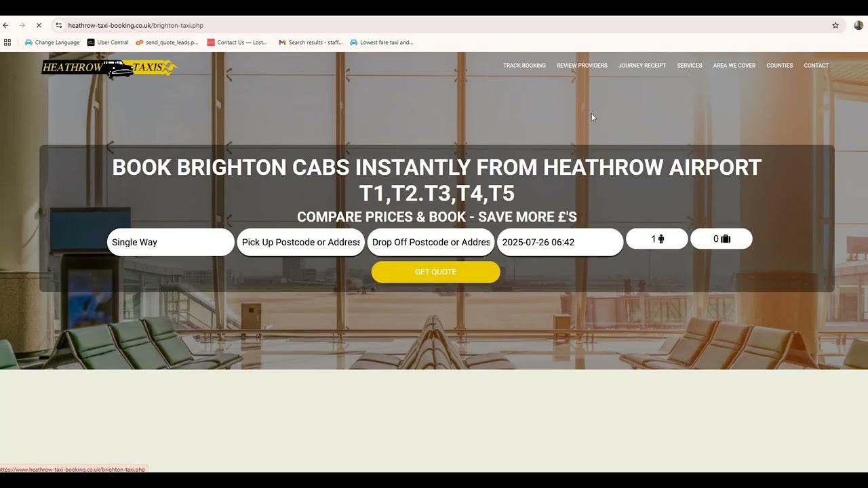
Task: Open Contact menu item
Action: [x=816, y=66]
